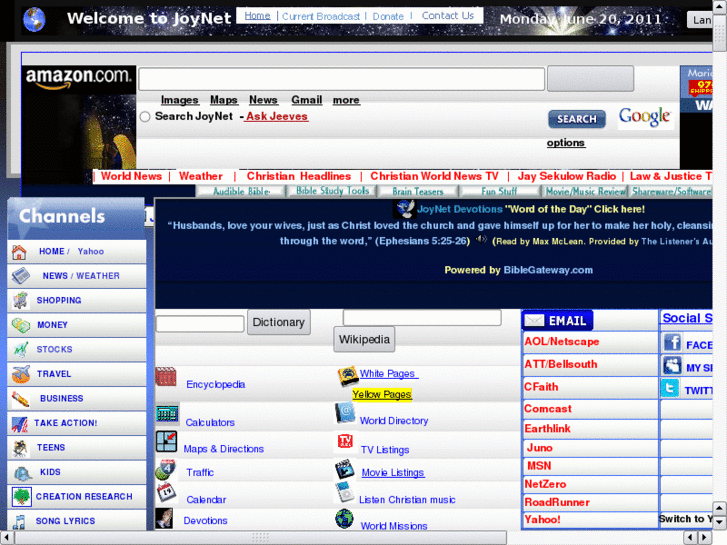Image resolution: width=727 pixels, height=545 pixels.
Task: Click the Encyclopedia books icon
Action: [x=166, y=377]
